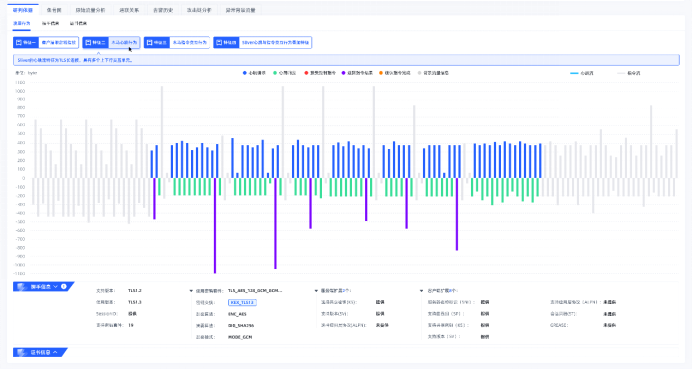Toggle the gray line legend entry
Viewport: 692px width, 370px height.
(x=629, y=73)
